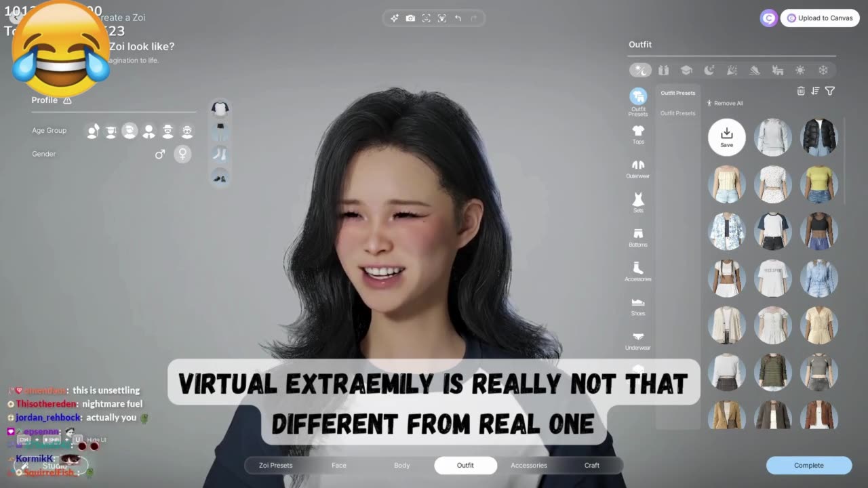Image resolution: width=868 pixels, height=488 pixels.
Task: Switch to the bottom Accessories tab
Action: pos(529,466)
